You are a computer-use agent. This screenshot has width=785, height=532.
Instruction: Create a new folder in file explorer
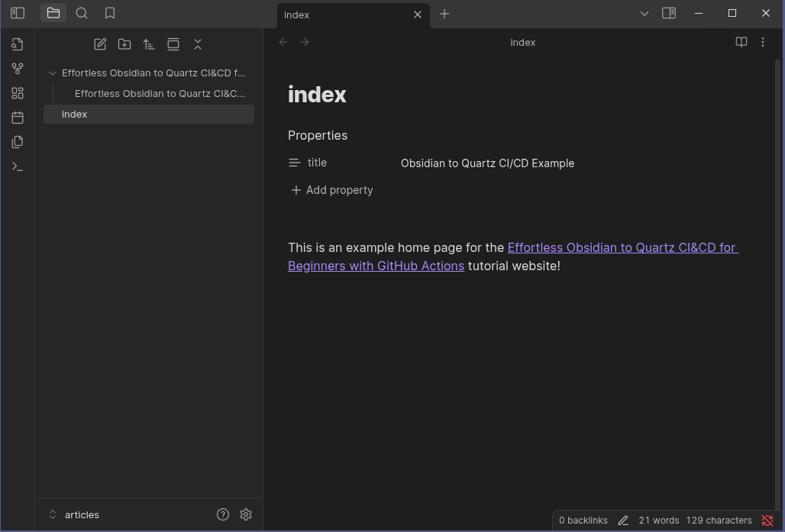click(x=124, y=44)
